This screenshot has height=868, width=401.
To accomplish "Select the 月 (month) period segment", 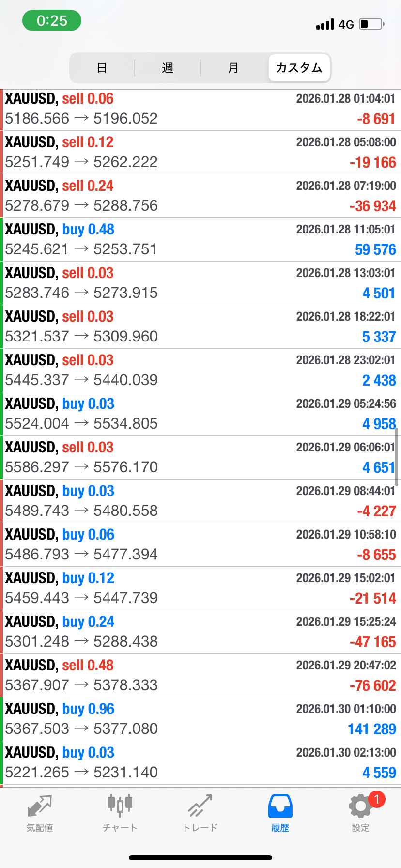I will 233,68.
